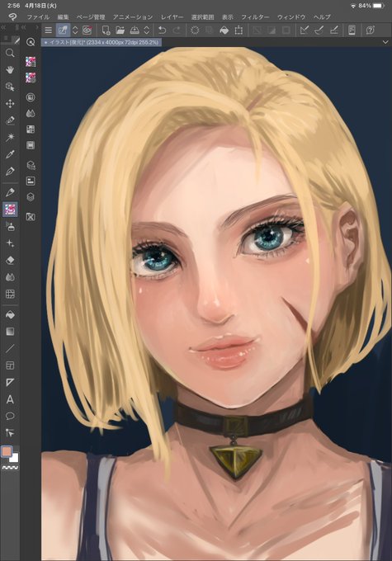This screenshot has width=392, height=561.
Task: Select the Figure line tool
Action: click(10, 348)
